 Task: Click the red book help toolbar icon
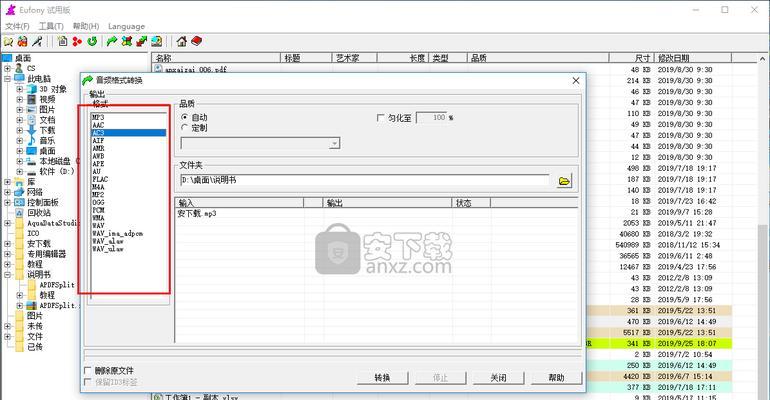[196, 42]
